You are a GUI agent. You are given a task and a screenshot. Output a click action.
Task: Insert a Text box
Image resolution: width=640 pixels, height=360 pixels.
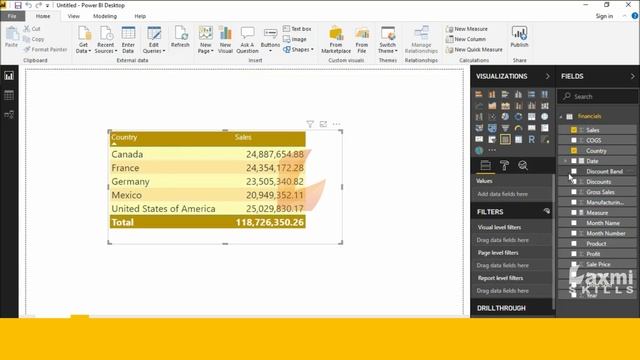(297, 29)
